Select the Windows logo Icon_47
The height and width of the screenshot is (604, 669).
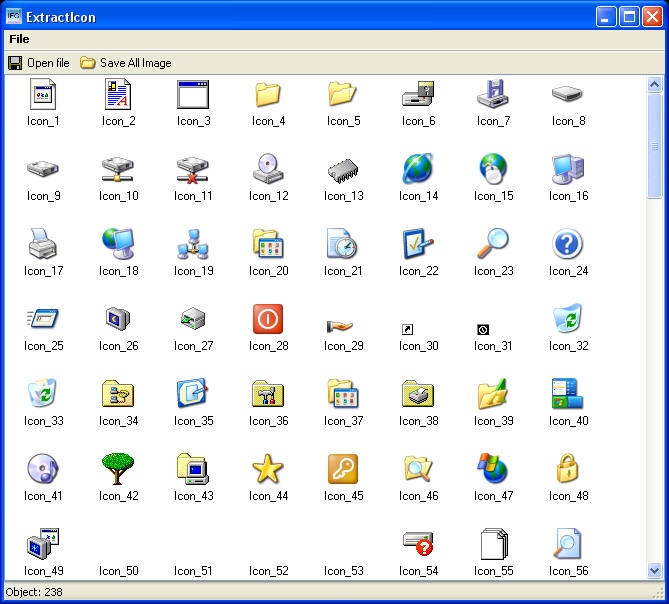[x=493, y=468]
